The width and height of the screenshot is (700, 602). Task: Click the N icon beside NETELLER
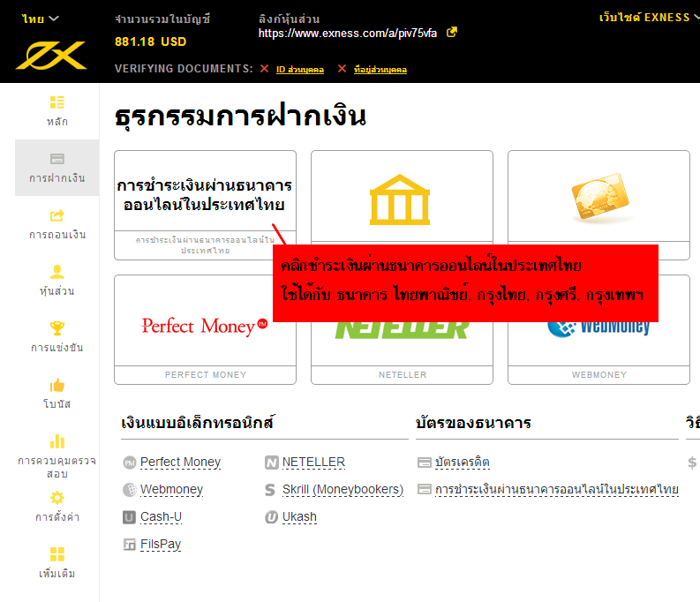coord(271,463)
